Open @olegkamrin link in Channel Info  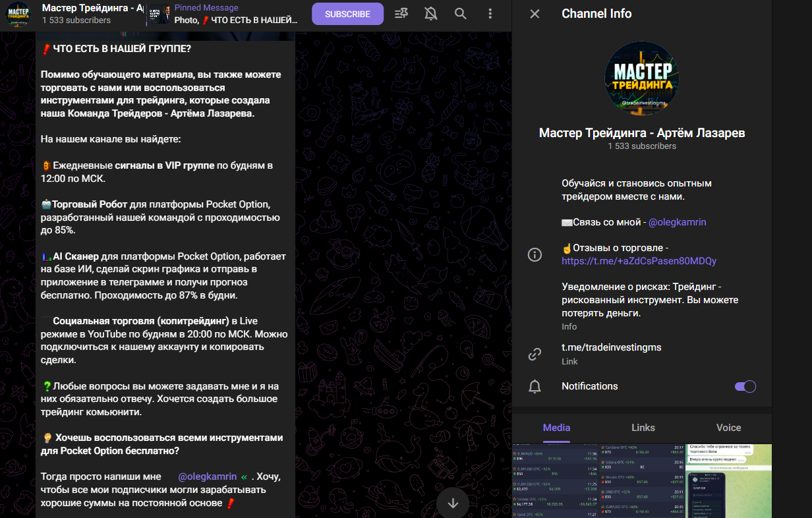coord(678,223)
